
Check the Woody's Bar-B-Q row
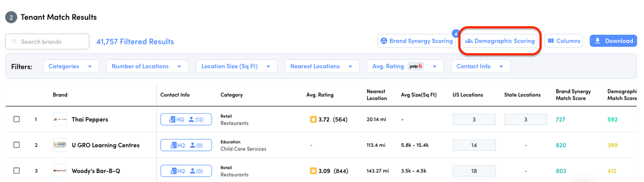tap(16, 171)
